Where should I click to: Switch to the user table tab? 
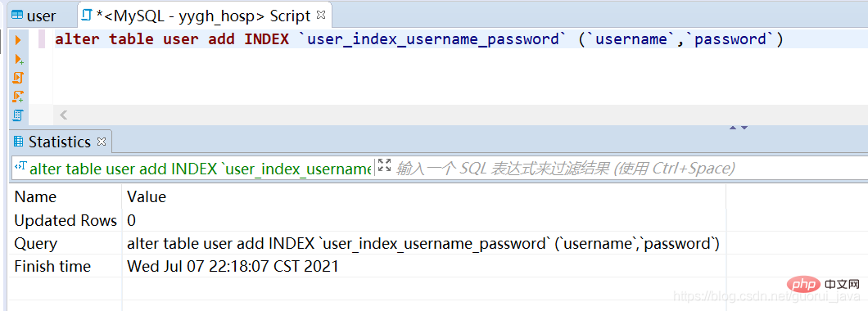tap(34, 16)
